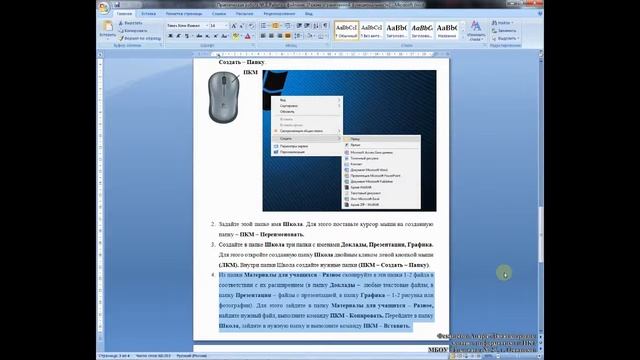Viewport: 640px width, 360px height.
Task: Apply the red font color
Action: pos(247,36)
